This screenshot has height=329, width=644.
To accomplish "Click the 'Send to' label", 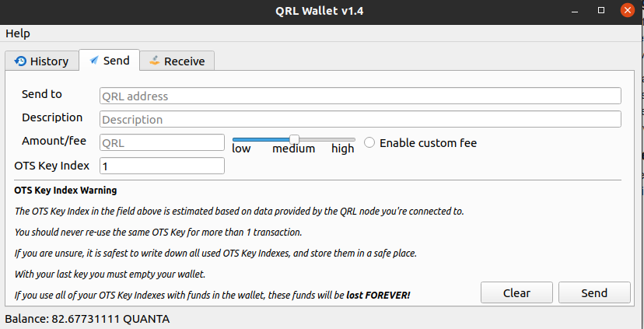I will 42,94.
